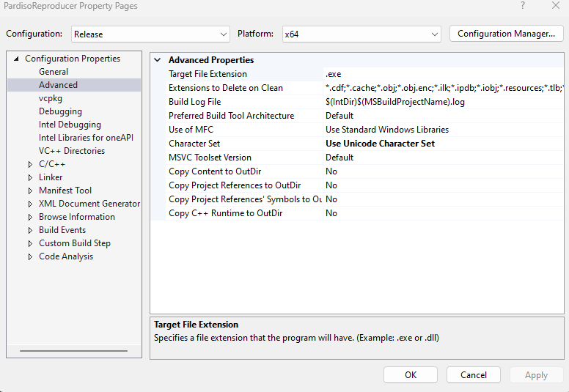Select Intel Libraries for oneAPI
This screenshot has width=569, height=392.
point(86,138)
